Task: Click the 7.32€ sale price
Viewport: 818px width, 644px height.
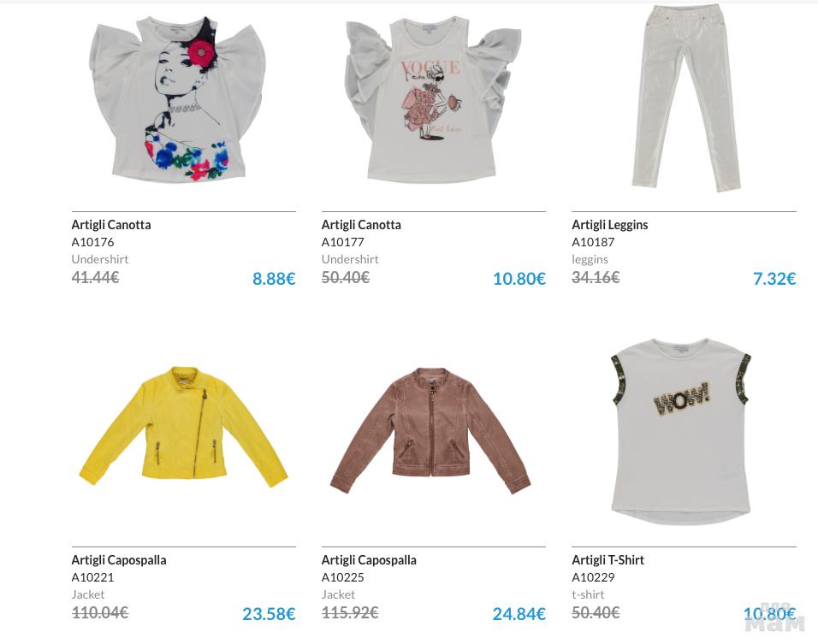Action: (774, 279)
